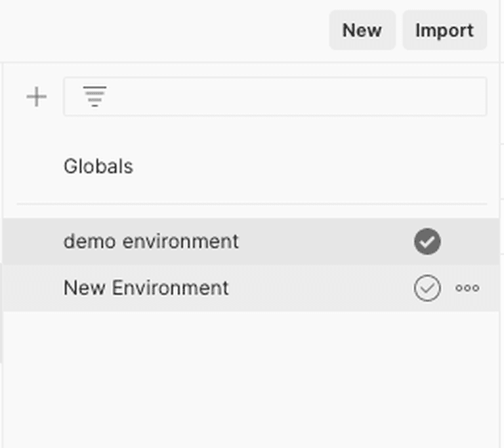Screen dimensions: 504x448
Task: Open the demo environment label text
Action: pyautogui.click(x=151, y=241)
